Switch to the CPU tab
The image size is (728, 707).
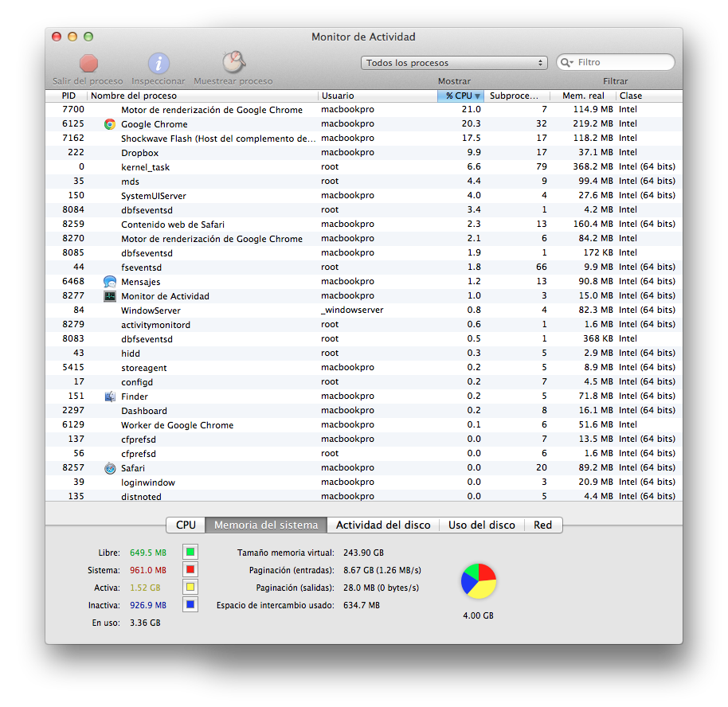(x=186, y=525)
